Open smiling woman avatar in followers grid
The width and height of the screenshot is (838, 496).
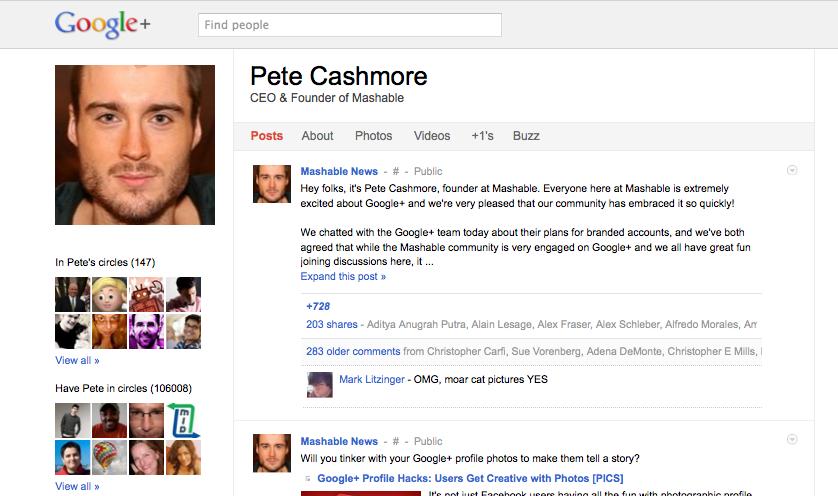click(x=146, y=458)
